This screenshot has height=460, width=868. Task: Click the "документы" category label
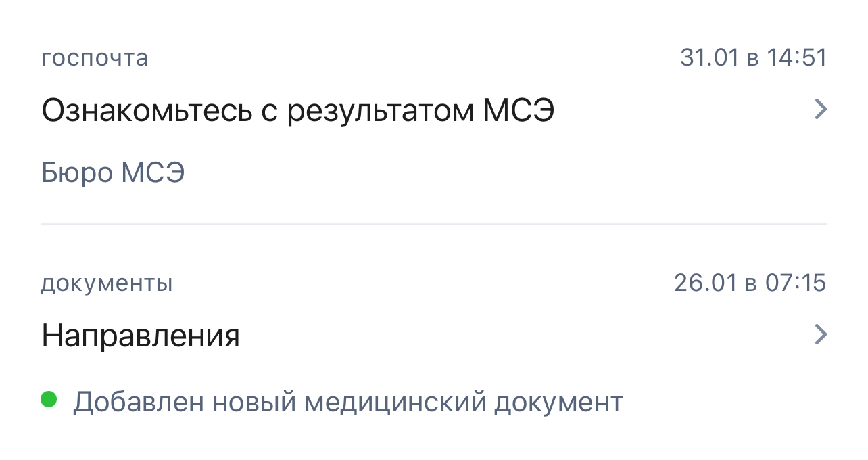tap(107, 283)
